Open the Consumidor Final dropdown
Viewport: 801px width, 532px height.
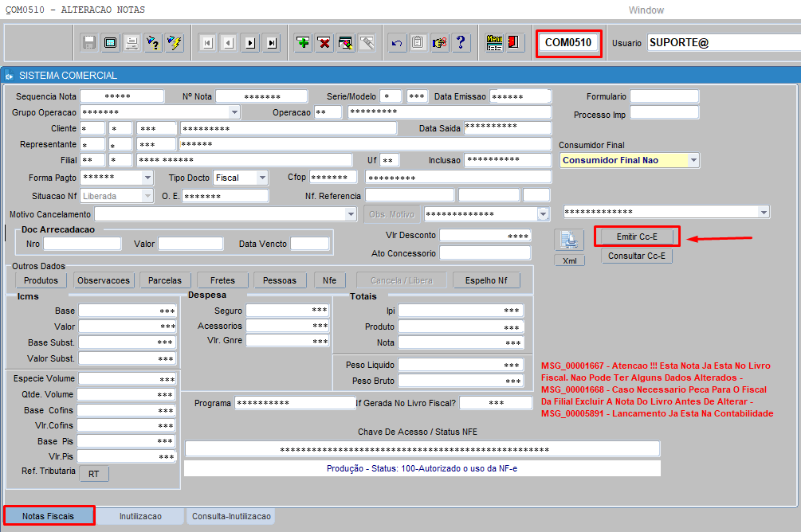click(x=693, y=160)
